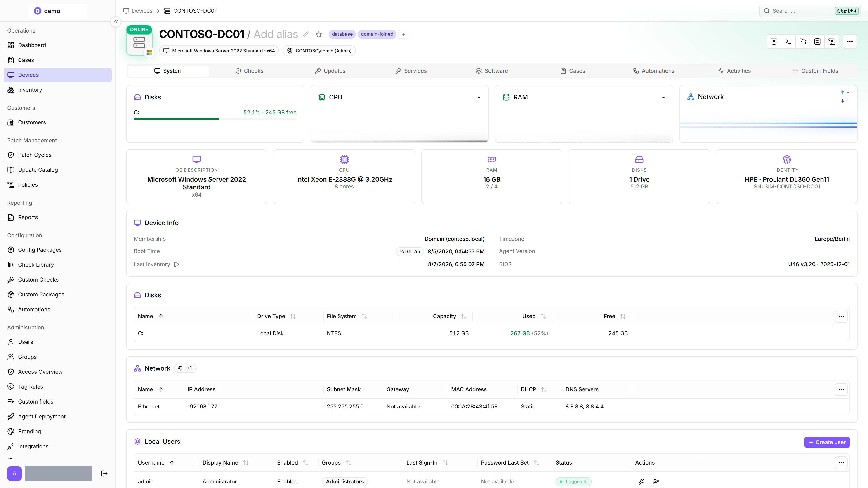This screenshot has width=868, height=488.
Task: Open the Disks table options menu
Action: pyautogui.click(x=841, y=316)
